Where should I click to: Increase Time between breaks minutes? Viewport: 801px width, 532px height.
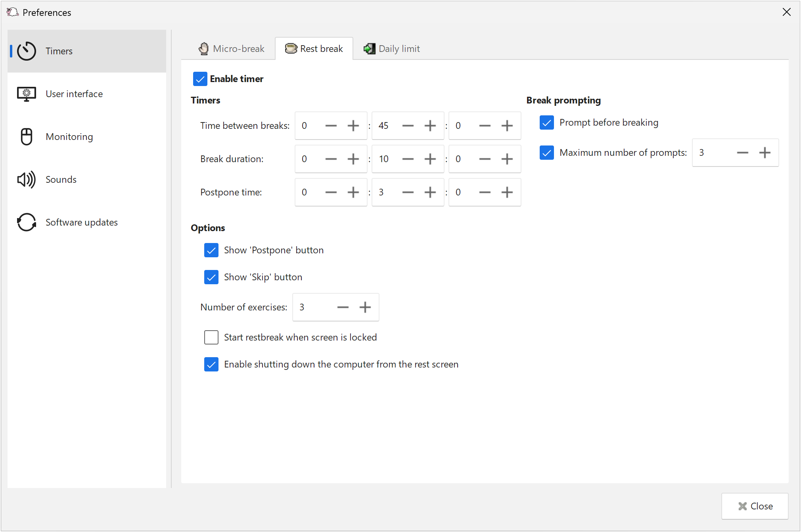point(430,126)
